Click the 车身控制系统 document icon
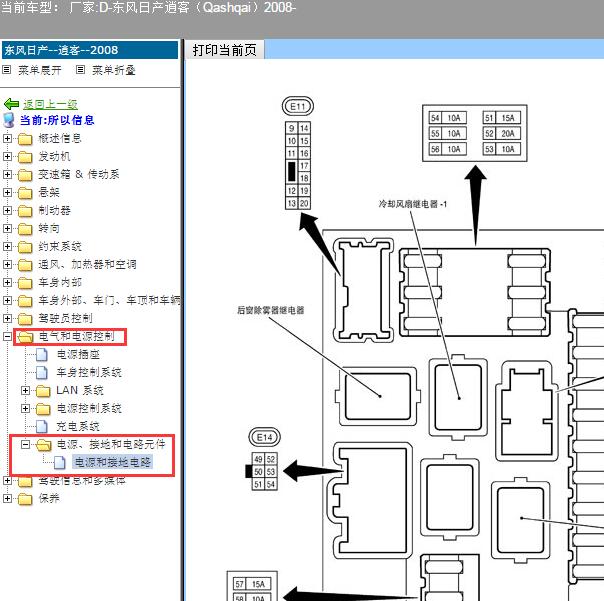The height and width of the screenshot is (601, 604). point(42,373)
